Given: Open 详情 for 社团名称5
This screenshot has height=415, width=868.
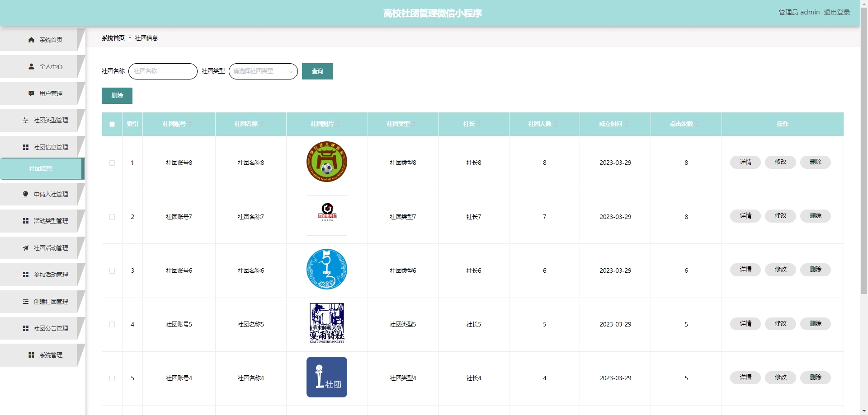Looking at the screenshot, I should tap(745, 324).
